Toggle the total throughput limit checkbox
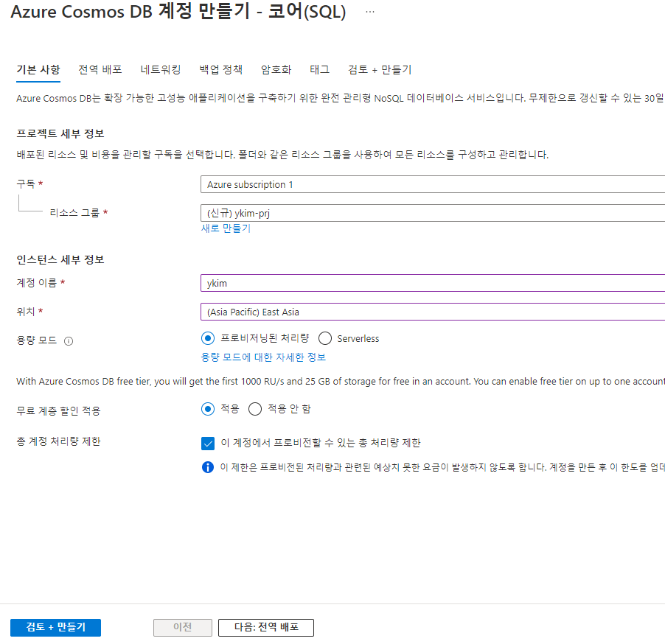The width and height of the screenshot is (665, 644). pyautogui.click(x=208, y=444)
